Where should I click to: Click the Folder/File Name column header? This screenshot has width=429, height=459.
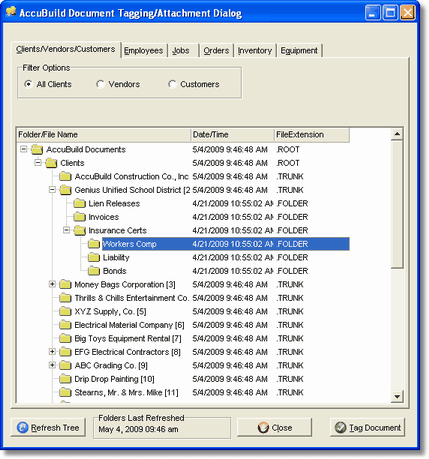pyautogui.click(x=104, y=135)
